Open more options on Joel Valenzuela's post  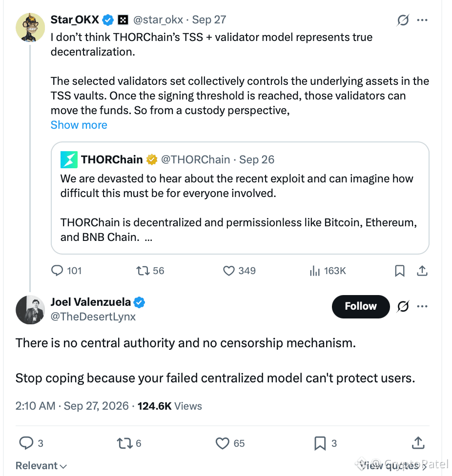click(x=422, y=306)
